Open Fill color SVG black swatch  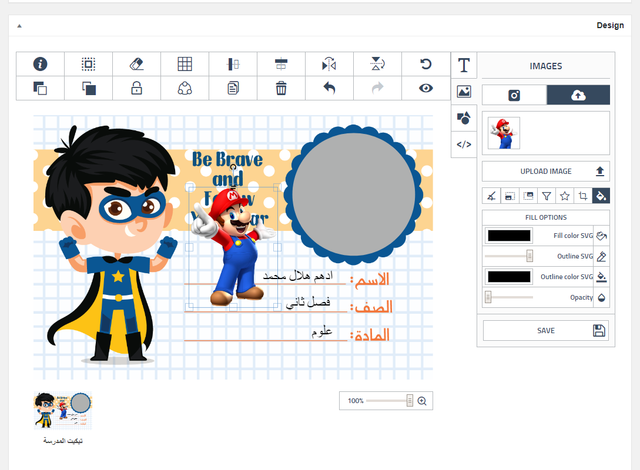tap(509, 235)
